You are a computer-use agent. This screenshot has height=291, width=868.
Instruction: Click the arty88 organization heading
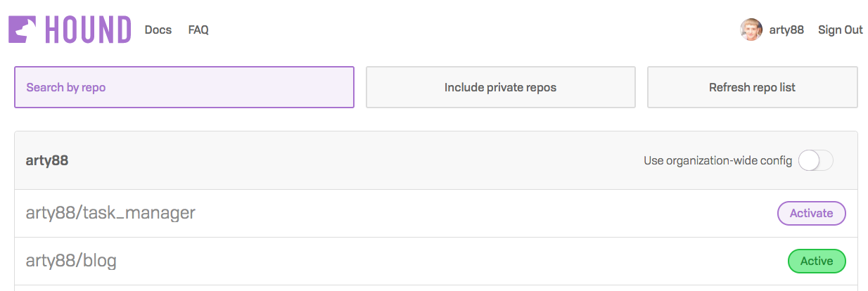[47, 160]
